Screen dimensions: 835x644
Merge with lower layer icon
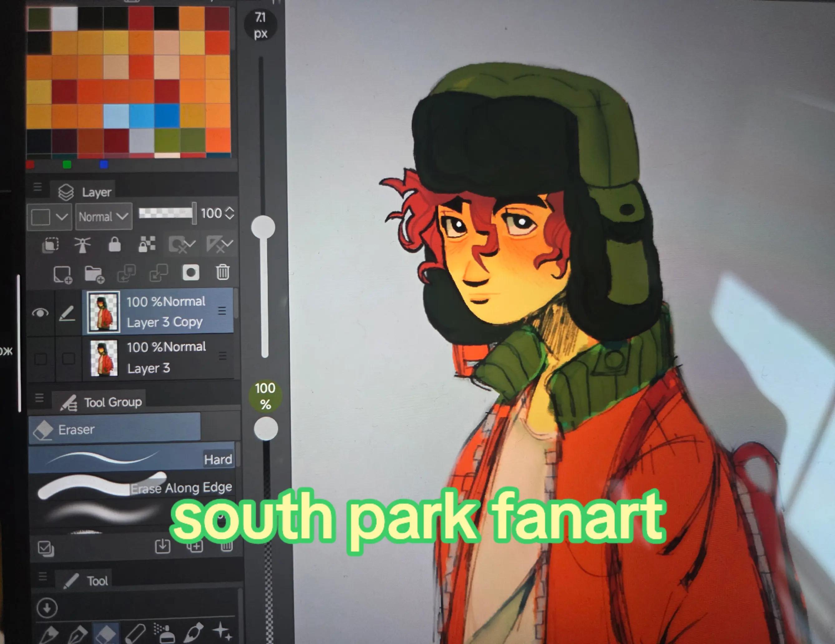159,273
